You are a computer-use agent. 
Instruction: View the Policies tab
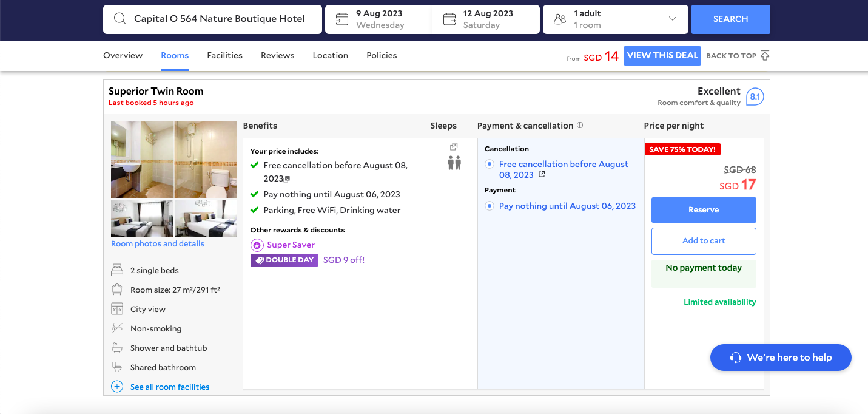click(x=382, y=55)
